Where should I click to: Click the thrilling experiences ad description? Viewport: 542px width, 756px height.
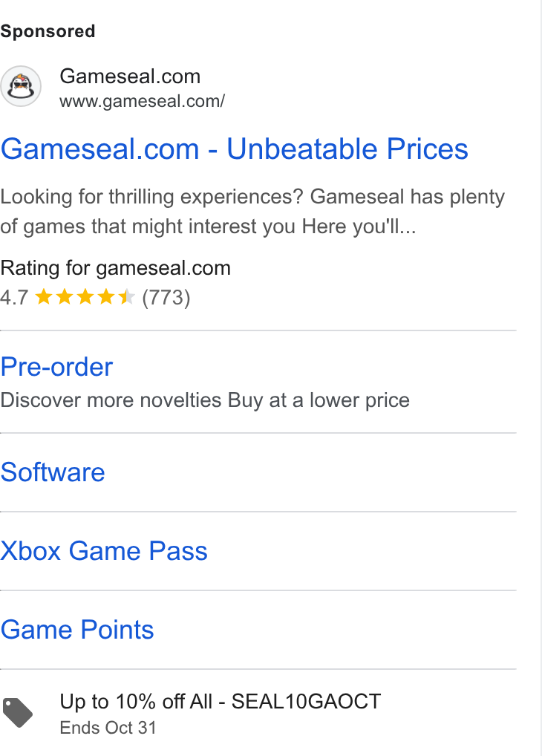(x=252, y=211)
